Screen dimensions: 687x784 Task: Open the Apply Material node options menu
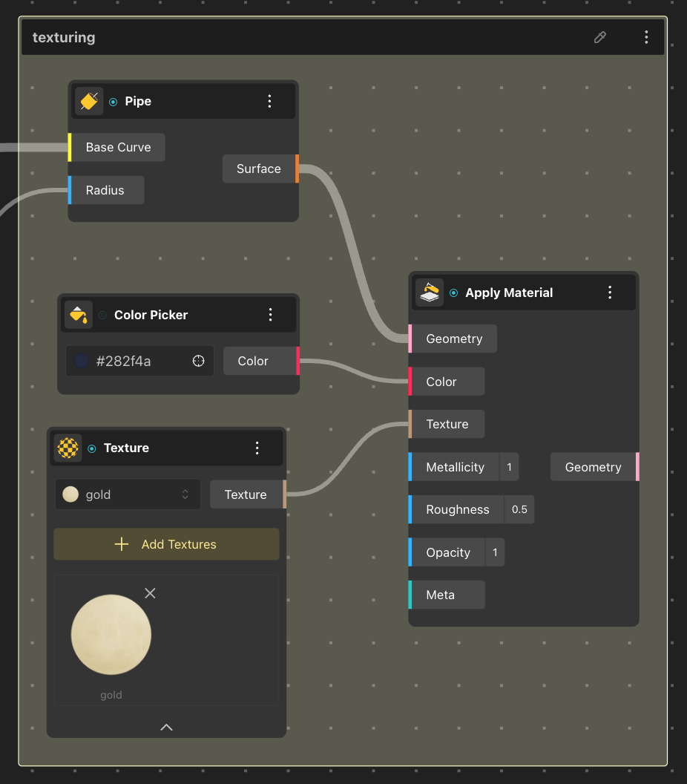[x=610, y=293]
